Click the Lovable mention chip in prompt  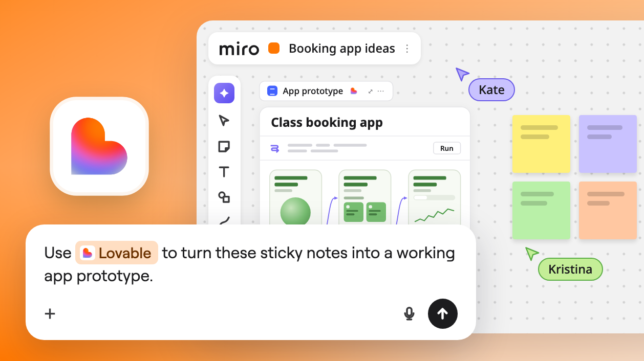point(117,253)
